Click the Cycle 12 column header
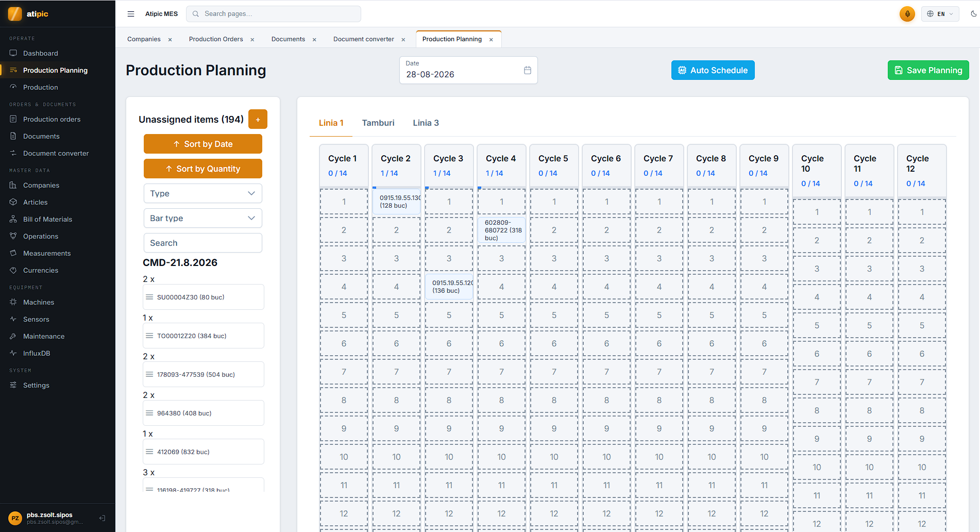 pos(922,171)
